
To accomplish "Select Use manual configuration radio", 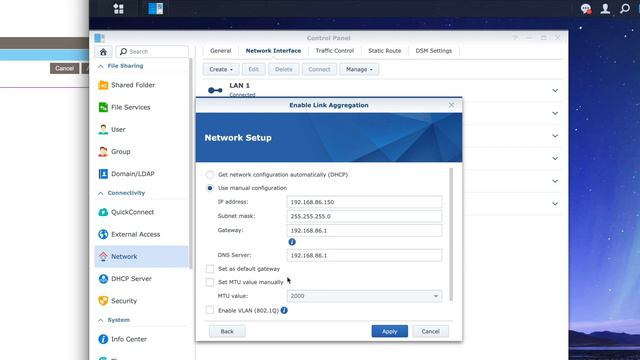I will [x=210, y=188].
